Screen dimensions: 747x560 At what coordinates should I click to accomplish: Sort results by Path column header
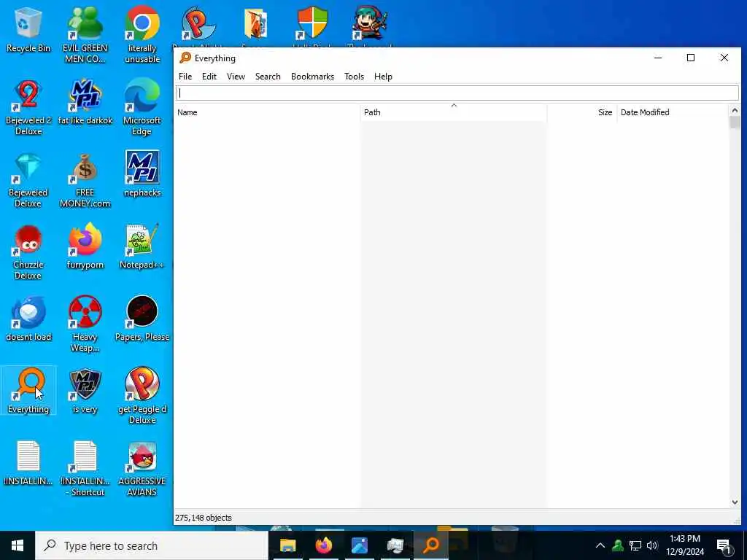(454, 112)
